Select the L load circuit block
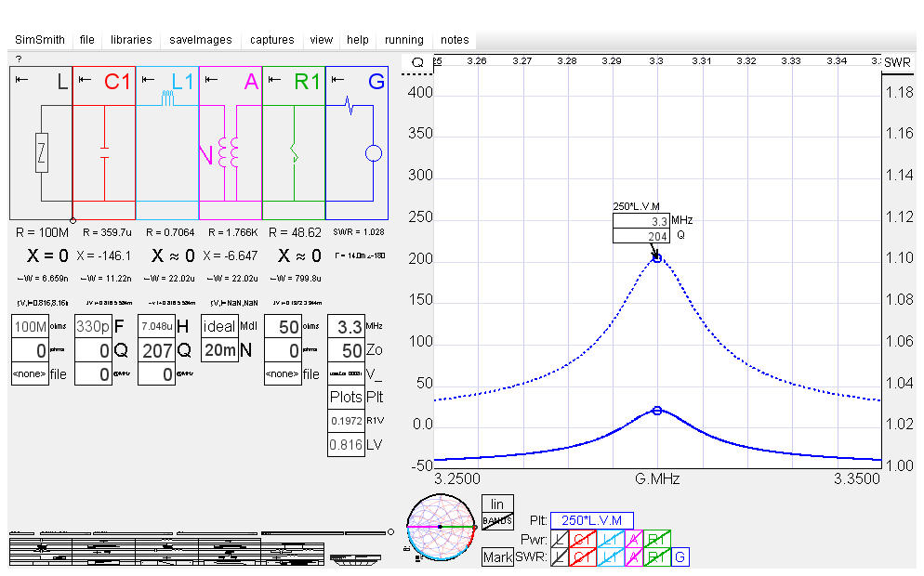 click(x=41, y=143)
